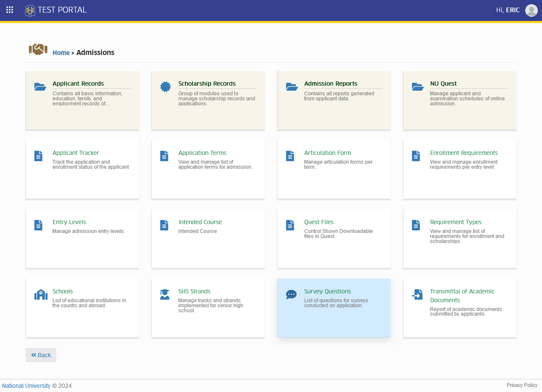Open the Scholarship Records title
Image resolution: width=542 pixels, height=392 pixels.
coord(207,84)
